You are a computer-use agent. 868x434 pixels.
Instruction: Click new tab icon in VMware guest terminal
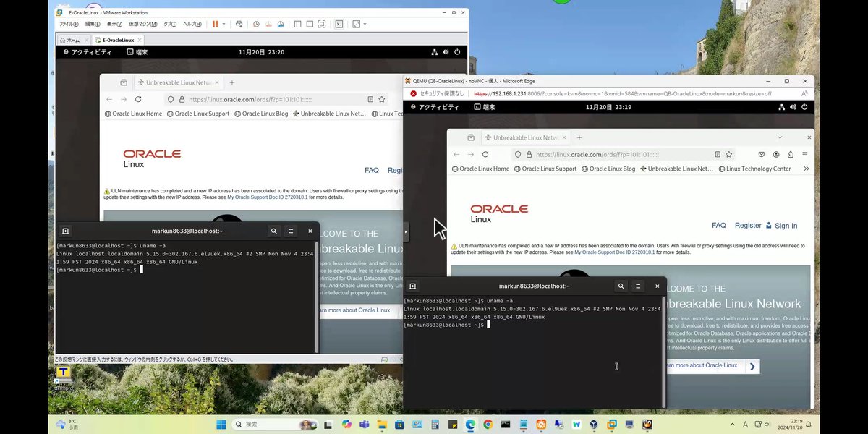(65, 231)
